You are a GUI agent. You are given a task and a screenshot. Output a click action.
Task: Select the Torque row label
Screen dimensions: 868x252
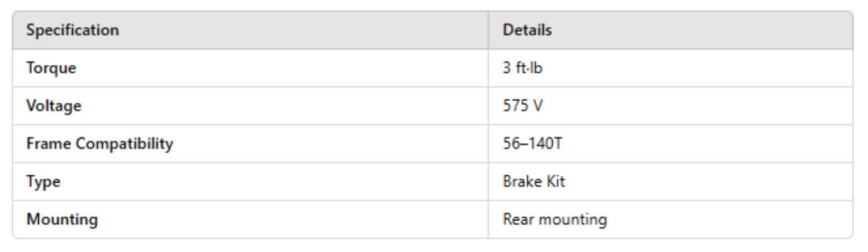[x=52, y=68]
